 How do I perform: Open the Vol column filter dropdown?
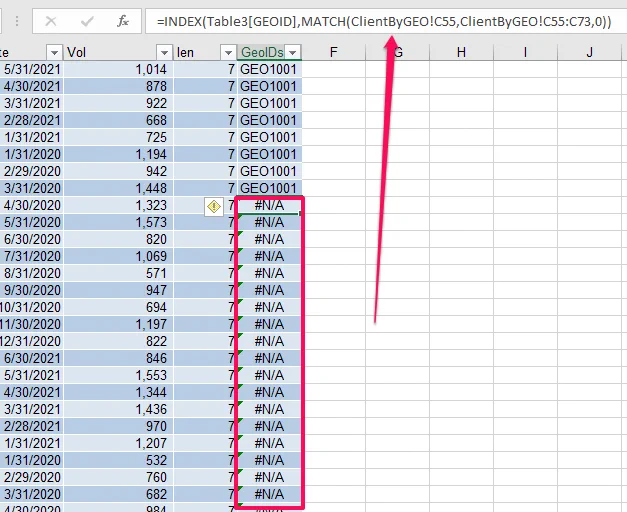point(164,52)
